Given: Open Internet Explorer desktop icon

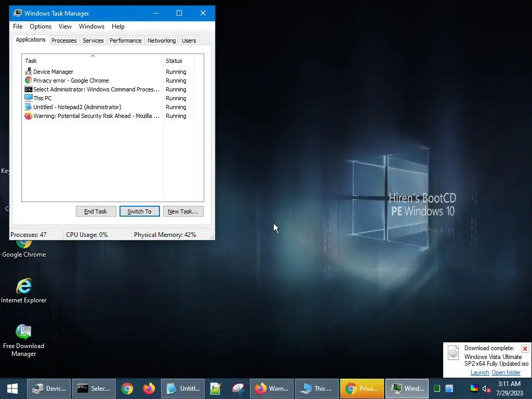Looking at the screenshot, I should pyautogui.click(x=24, y=291).
